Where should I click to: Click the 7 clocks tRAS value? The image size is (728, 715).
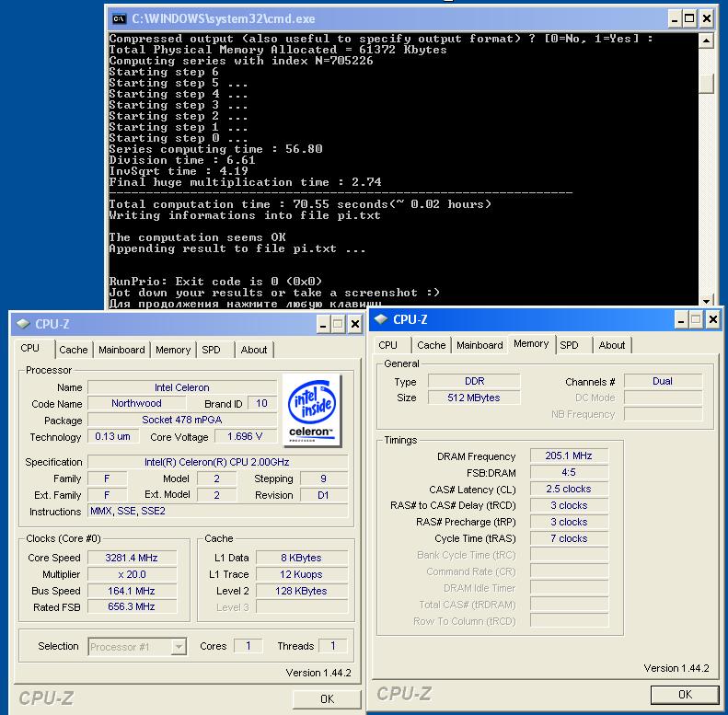(x=569, y=538)
